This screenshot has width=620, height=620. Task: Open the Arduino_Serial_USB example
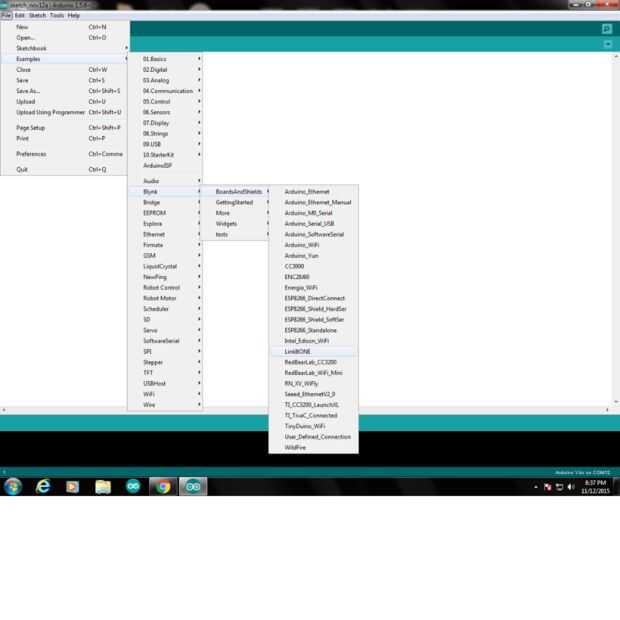tap(314, 224)
